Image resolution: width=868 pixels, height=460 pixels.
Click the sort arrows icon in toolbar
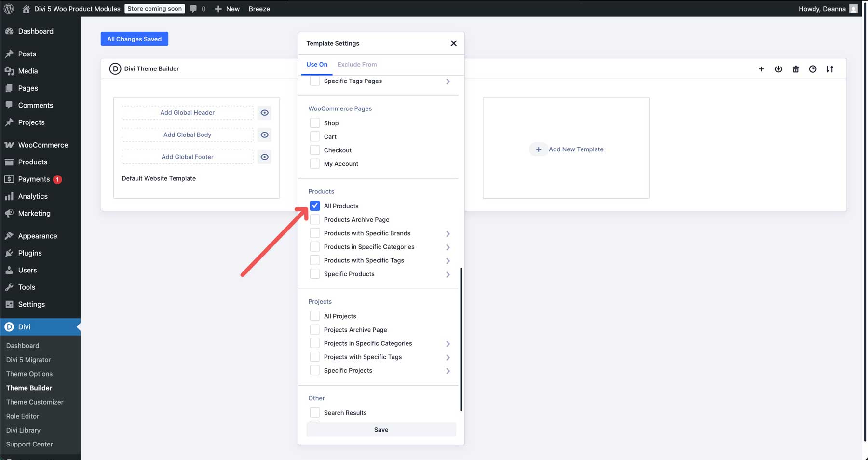830,69
